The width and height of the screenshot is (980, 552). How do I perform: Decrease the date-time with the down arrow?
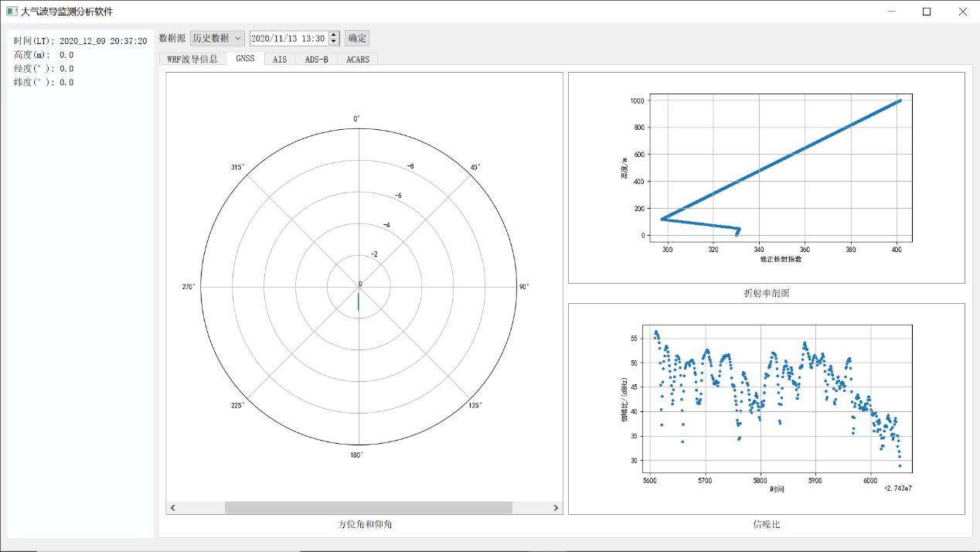(334, 42)
